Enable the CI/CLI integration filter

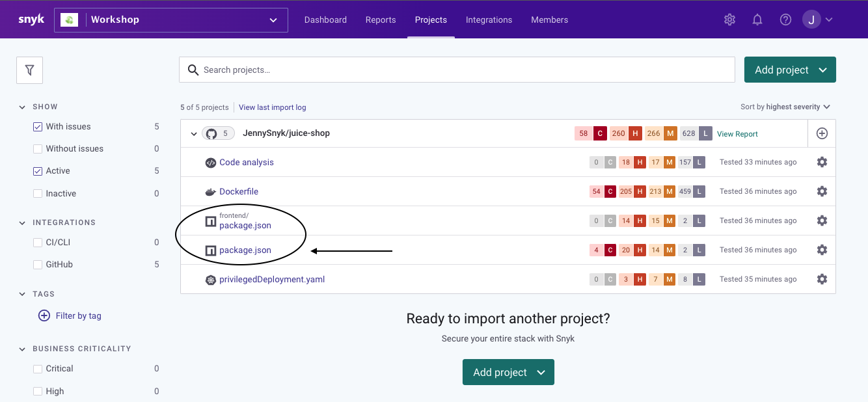[x=38, y=243]
